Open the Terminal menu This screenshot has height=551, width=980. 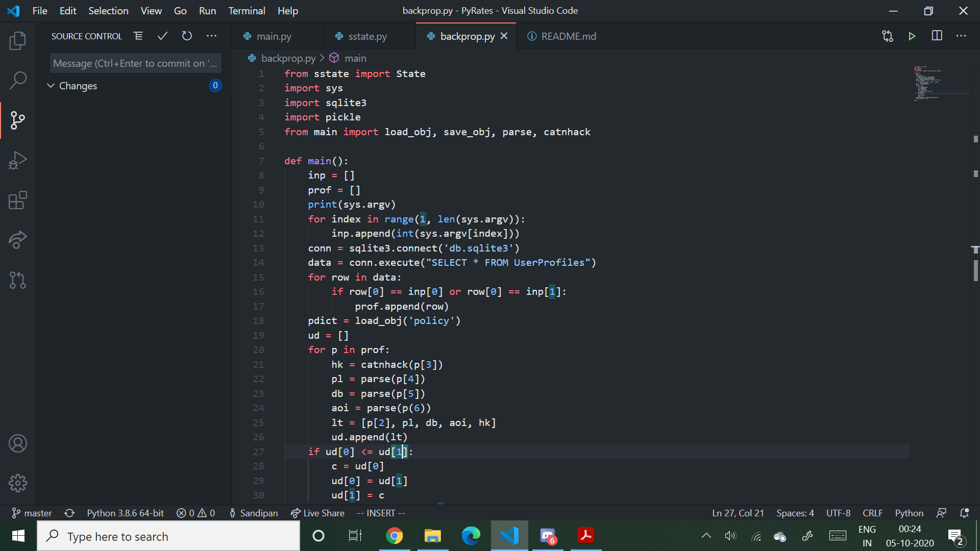(x=247, y=11)
